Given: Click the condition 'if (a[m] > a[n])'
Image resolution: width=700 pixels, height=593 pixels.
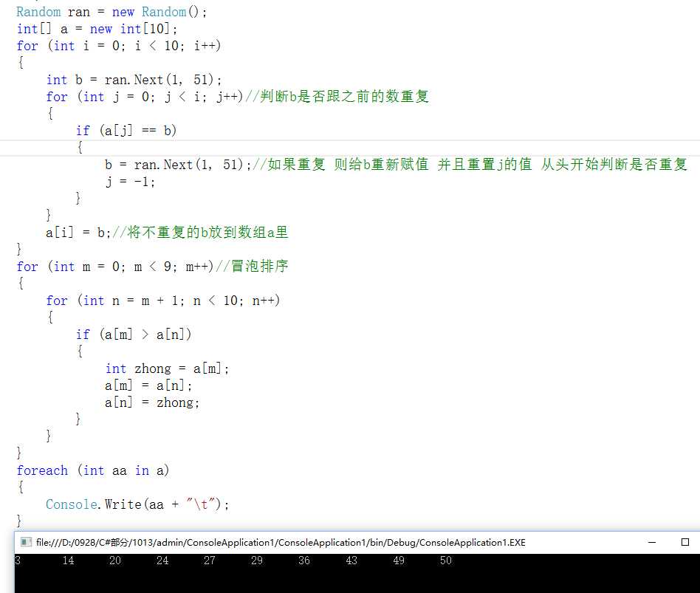Looking at the screenshot, I should [x=134, y=335].
